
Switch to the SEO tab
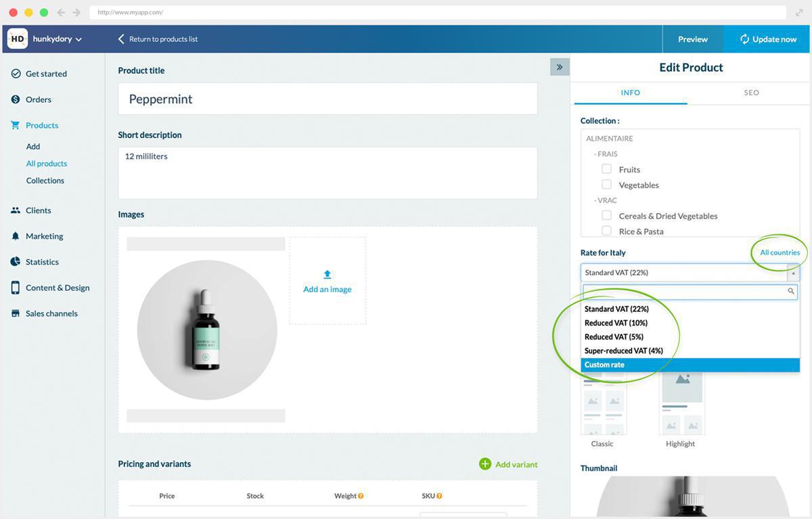(751, 93)
